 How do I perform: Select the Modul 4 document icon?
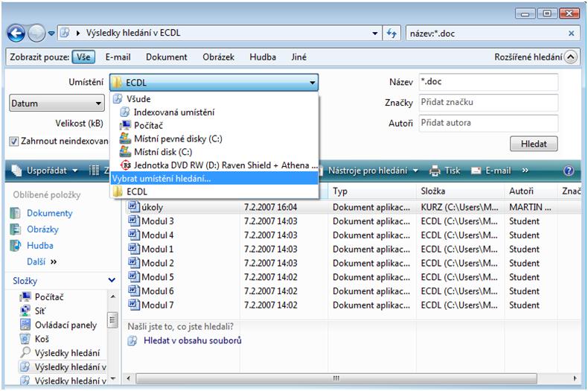coord(133,235)
